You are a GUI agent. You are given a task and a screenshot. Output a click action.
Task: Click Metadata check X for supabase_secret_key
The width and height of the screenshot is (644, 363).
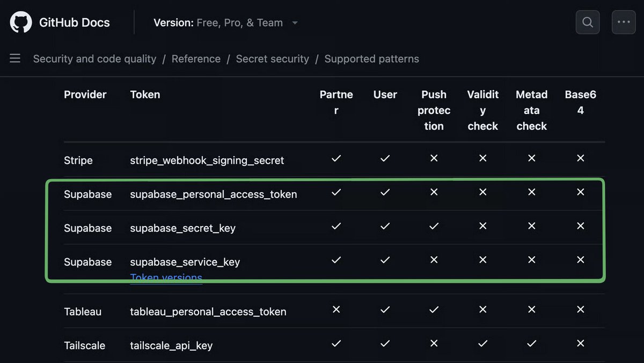(532, 226)
